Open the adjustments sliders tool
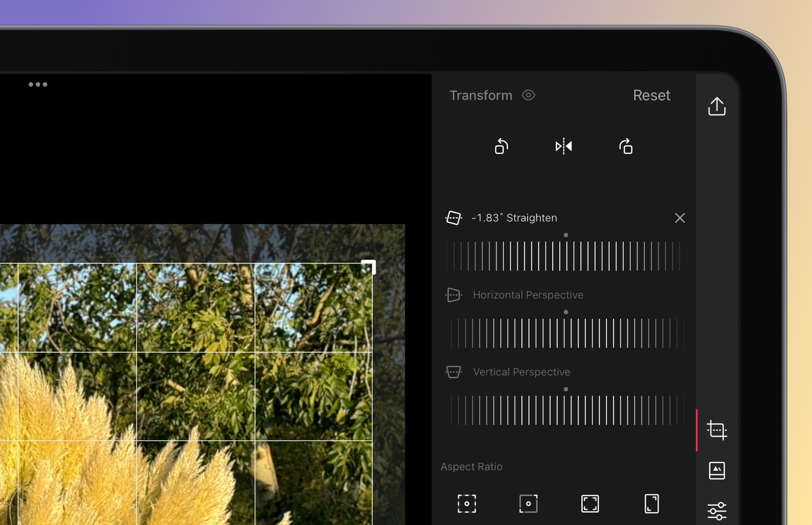The width and height of the screenshot is (812, 525). 717,511
